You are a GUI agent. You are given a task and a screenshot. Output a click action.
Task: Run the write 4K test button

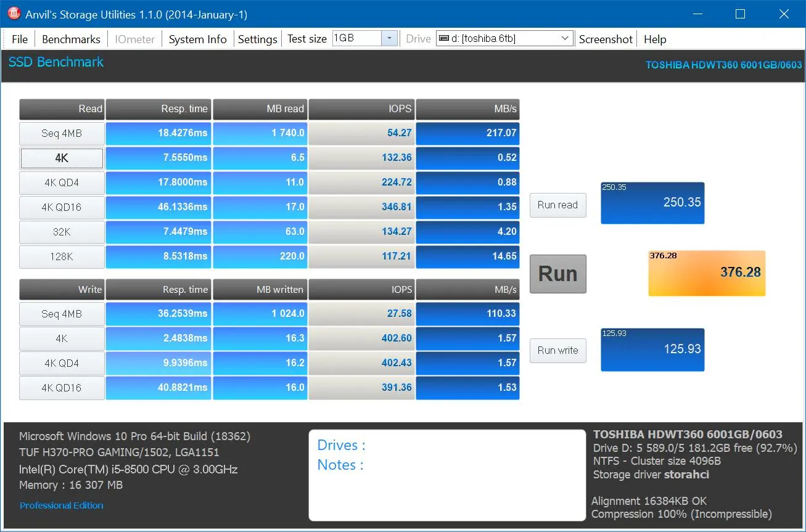click(62, 338)
